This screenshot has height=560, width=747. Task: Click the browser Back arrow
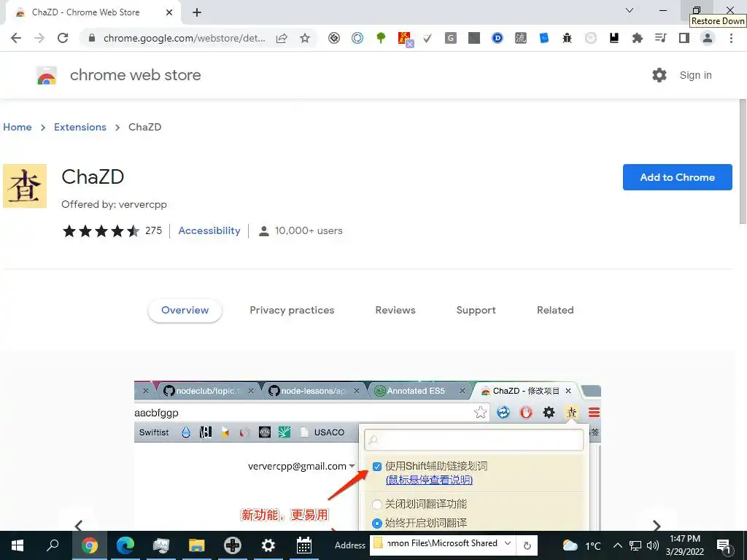point(16,38)
